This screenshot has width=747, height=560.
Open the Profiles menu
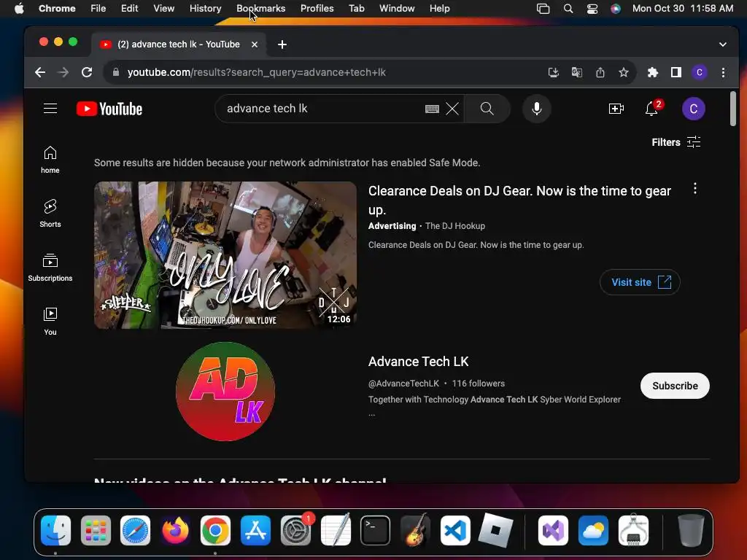(x=317, y=9)
